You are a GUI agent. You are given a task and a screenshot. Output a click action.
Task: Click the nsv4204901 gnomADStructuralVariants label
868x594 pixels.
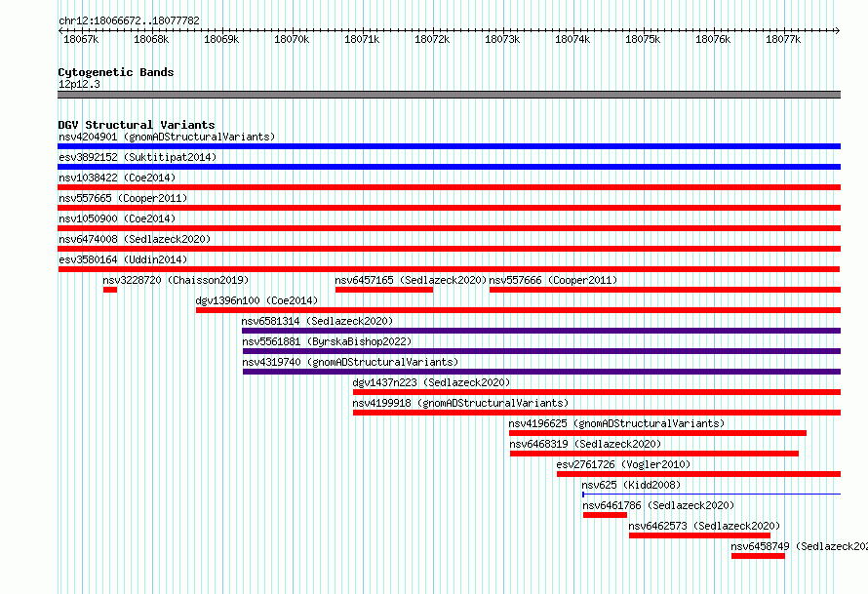pos(167,137)
